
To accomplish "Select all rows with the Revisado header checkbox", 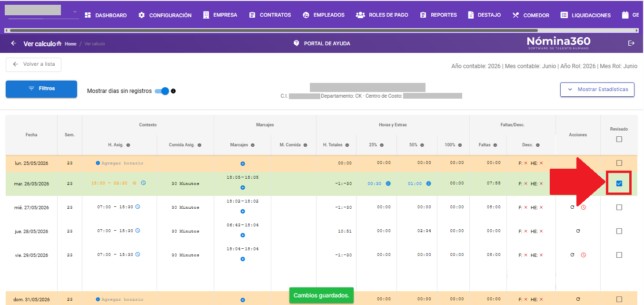I will pyautogui.click(x=619, y=139).
